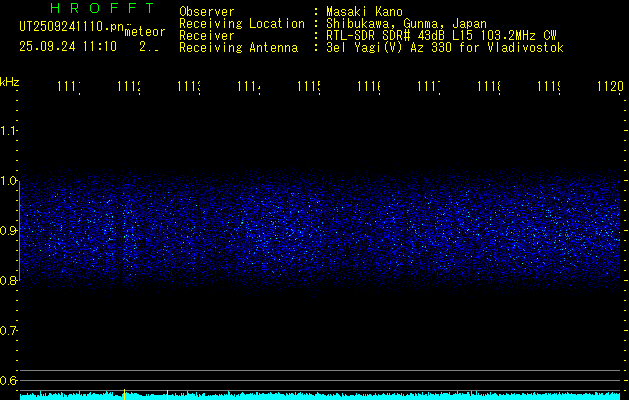
Task: Click the 1.0 kHz axis label
Action: (8, 181)
